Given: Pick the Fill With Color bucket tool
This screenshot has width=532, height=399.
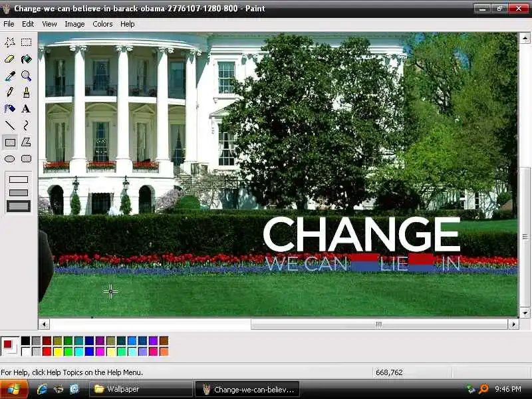Looking at the screenshot, I should 26,59.
